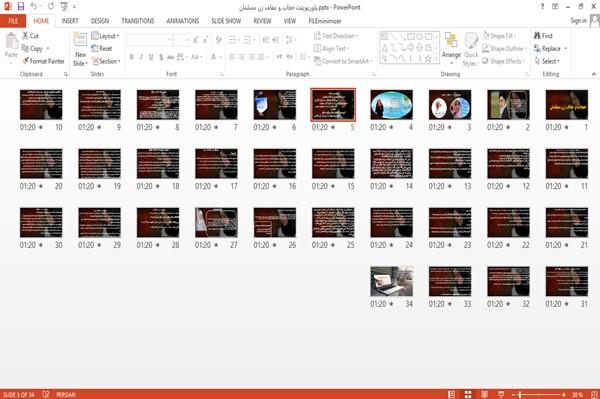Click the Shape Outline button
This screenshot has width=600, height=399.
[x=504, y=49]
